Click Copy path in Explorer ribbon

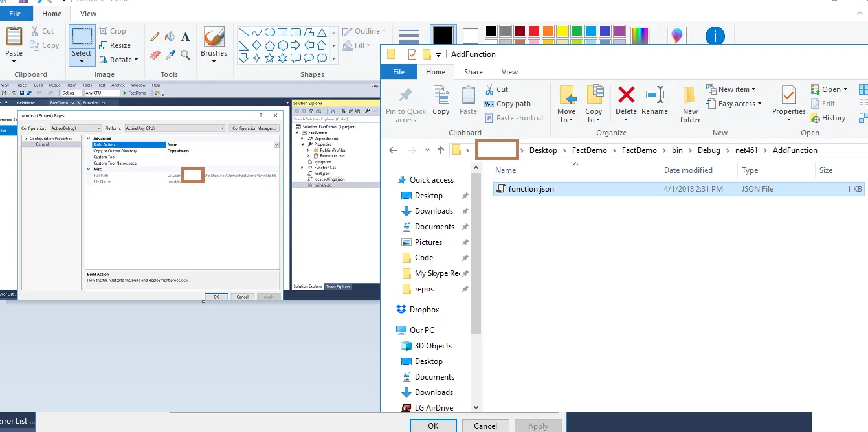tap(508, 104)
